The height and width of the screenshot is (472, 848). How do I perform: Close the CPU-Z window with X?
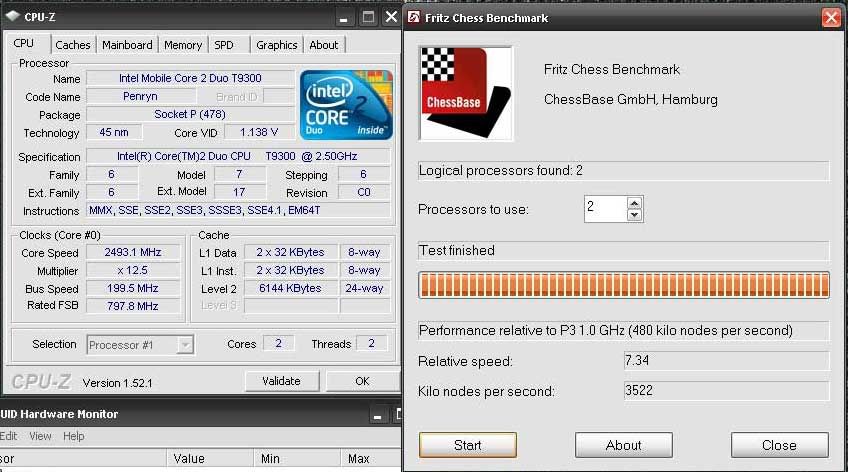pos(391,17)
